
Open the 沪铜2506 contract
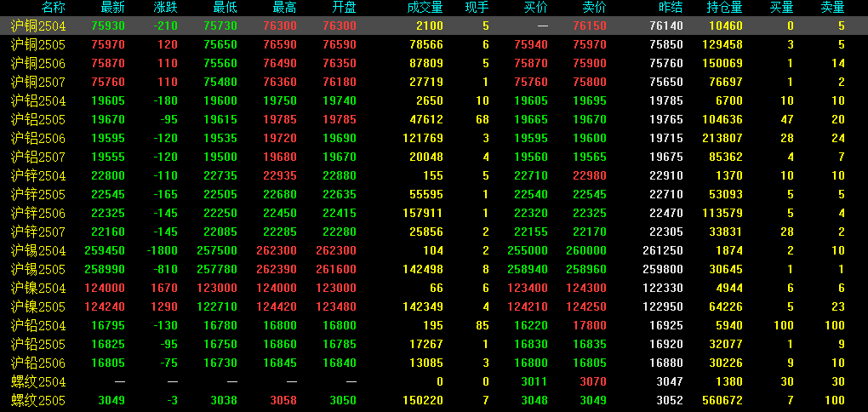pos(38,63)
